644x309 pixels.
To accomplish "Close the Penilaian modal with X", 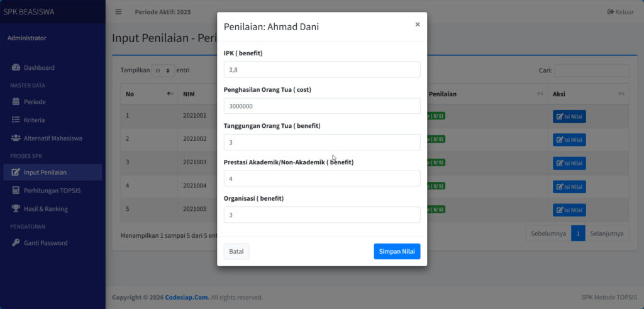I will [418, 25].
